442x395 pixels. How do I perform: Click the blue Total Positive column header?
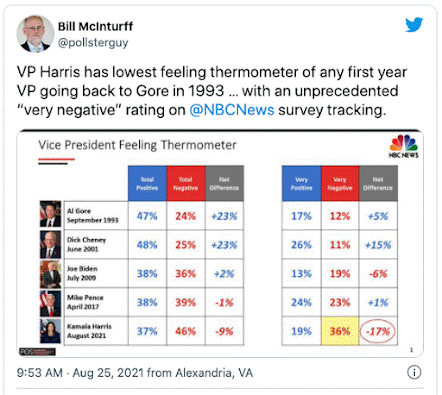pyautogui.click(x=147, y=183)
